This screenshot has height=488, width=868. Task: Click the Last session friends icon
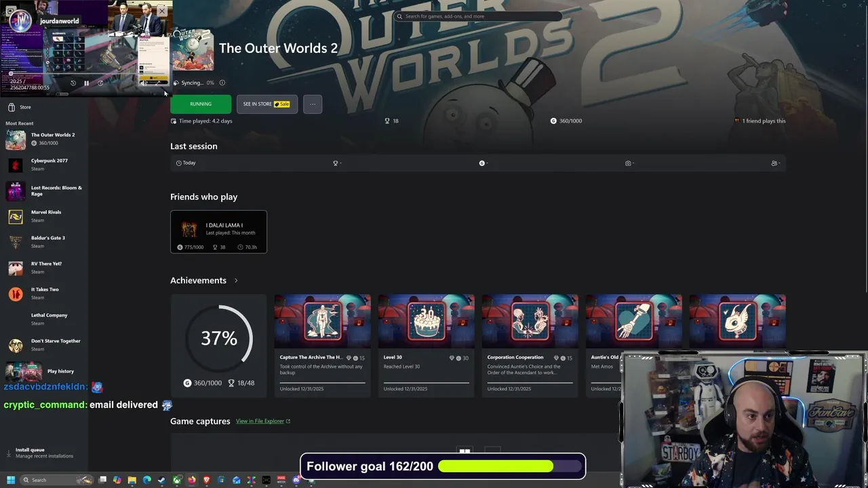click(774, 163)
